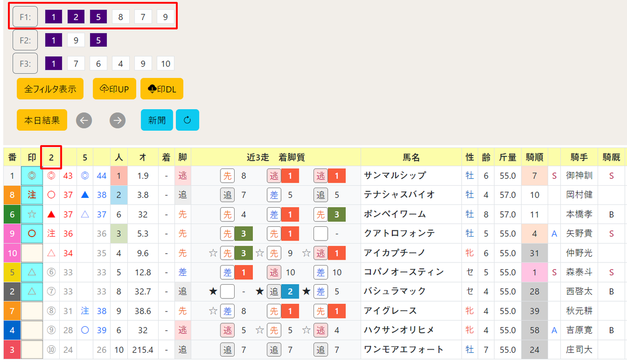The image size is (627, 364).
Task: Click the 印UP cloud upload button
Action: pyautogui.click(x=114, y=89)
